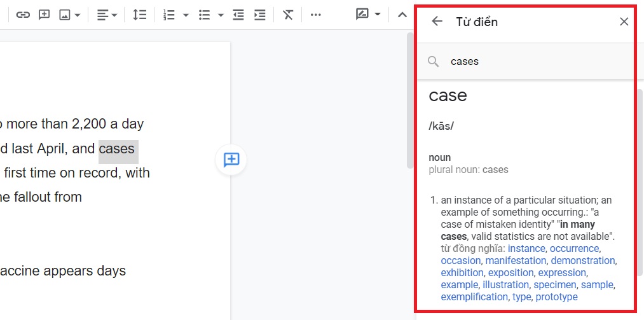Screen dimensions: 644x320
Task: Click the Từ điển panel title
Action: pyautogui.click(x=477, y=22)
